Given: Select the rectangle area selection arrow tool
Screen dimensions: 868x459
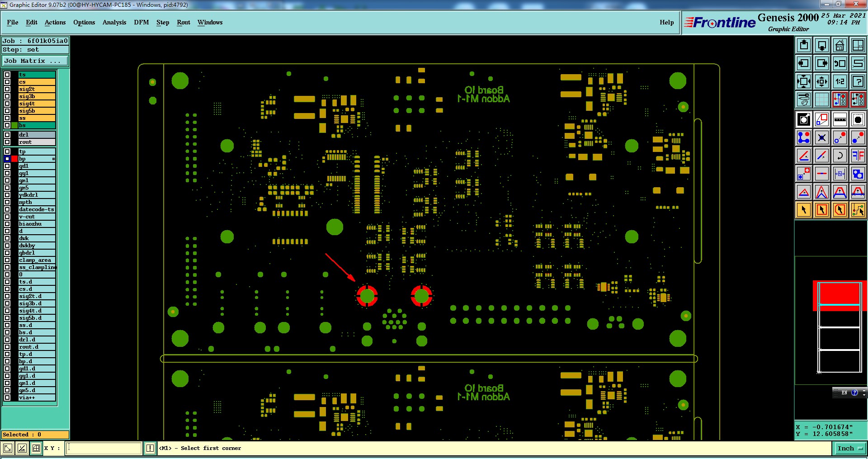Looking at the screenshot, I should pos(822,210).
